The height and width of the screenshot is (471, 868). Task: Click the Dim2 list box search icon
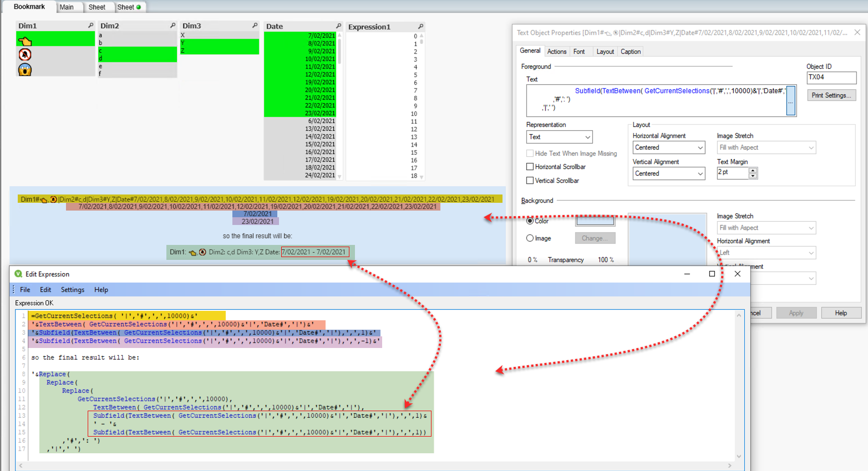point(172,25)
